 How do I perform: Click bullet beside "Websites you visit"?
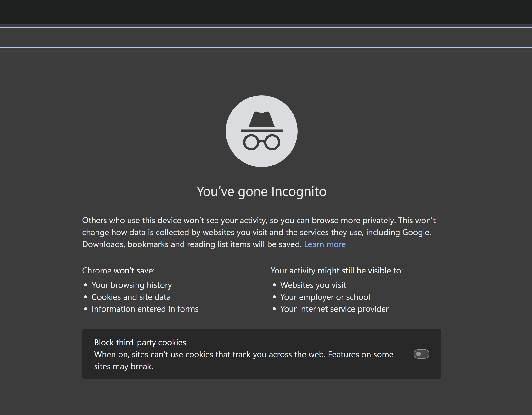pyautogui.click(x=274, y=285)
